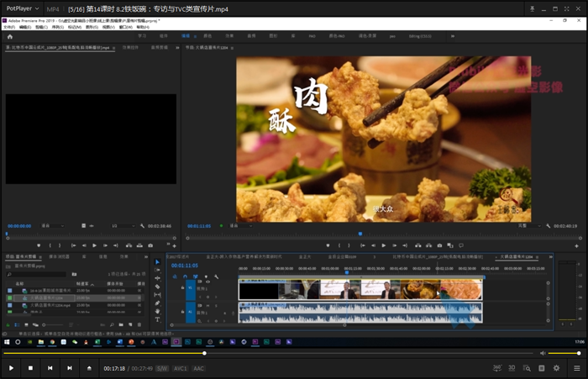The width and height of the screenshot is (588, 379).
Task: Select the Type tool
Action: tap(157, 319)
